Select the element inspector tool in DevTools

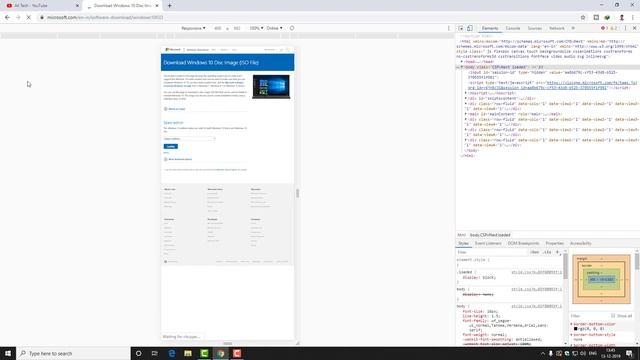461,28
